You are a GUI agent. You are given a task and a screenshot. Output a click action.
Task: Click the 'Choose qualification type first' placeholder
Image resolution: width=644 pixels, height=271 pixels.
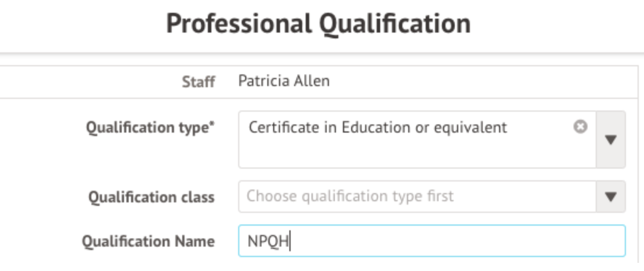pos(350,197)
